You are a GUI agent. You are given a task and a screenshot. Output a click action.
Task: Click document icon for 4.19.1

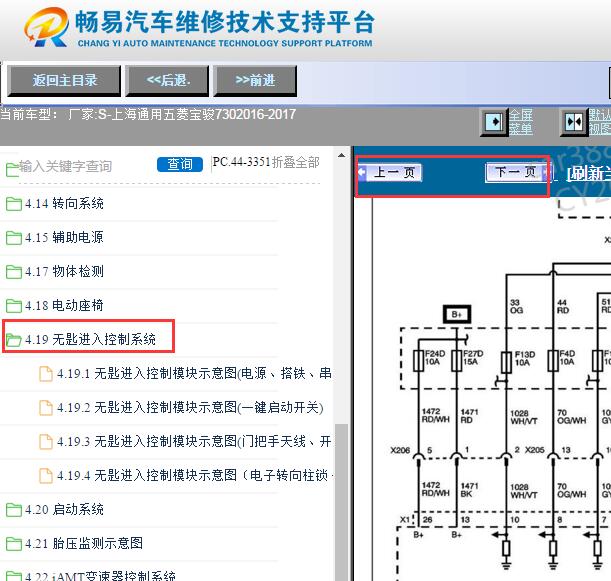click(46, 373)
